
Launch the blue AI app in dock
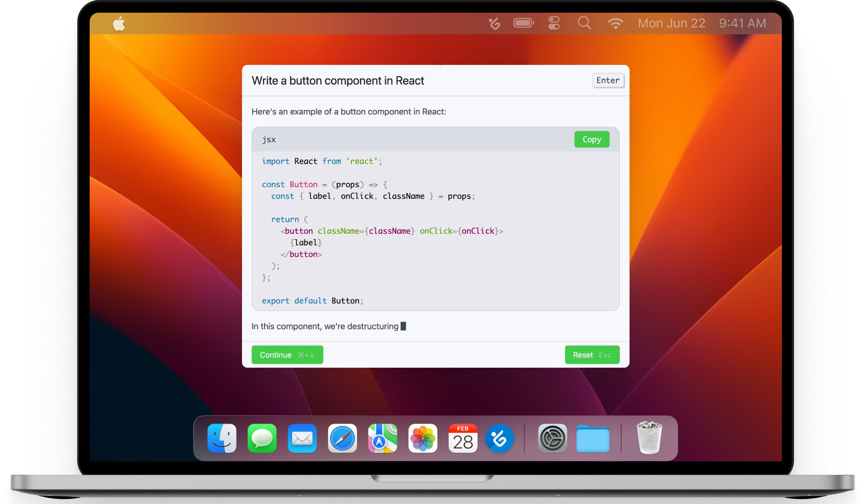500,438
